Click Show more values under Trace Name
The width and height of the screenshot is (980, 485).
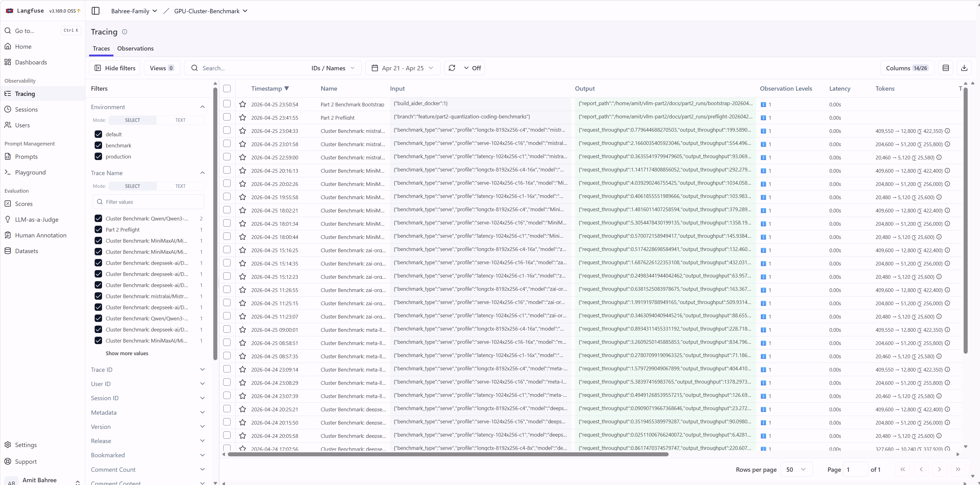[127, 353]
